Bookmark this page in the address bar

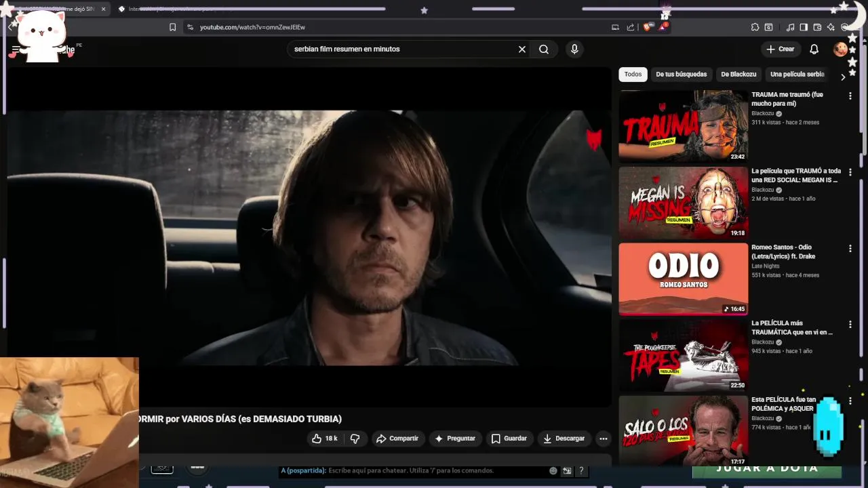(172, 27)
